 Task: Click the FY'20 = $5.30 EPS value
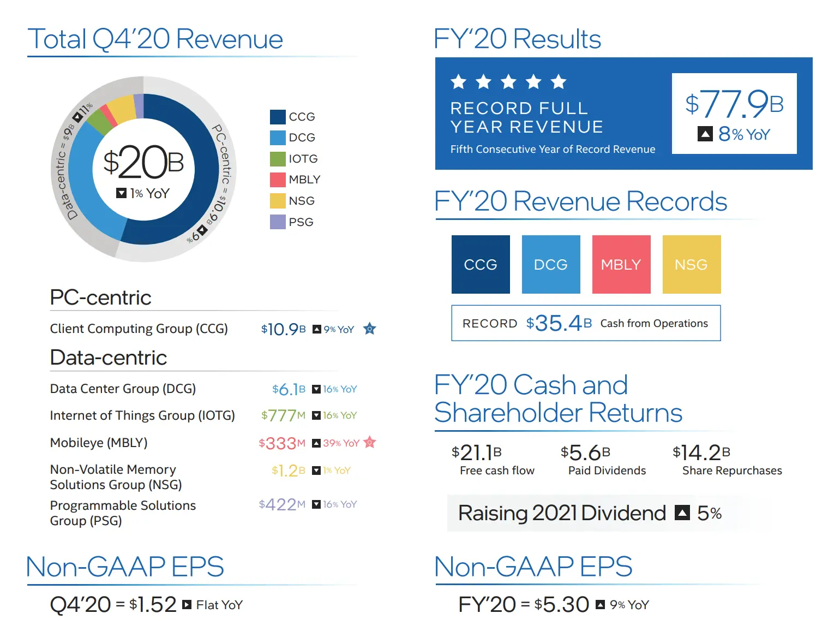[524, 604]
